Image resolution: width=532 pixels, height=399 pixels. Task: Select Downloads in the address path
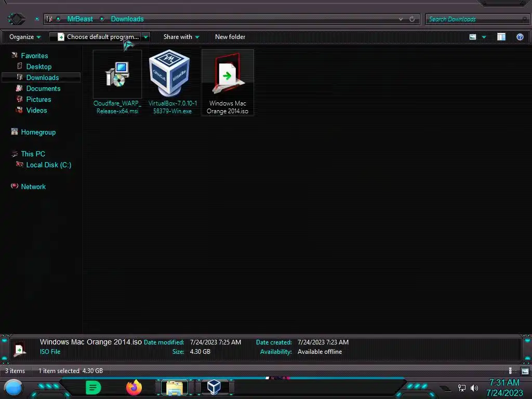[x=127, y=19]
